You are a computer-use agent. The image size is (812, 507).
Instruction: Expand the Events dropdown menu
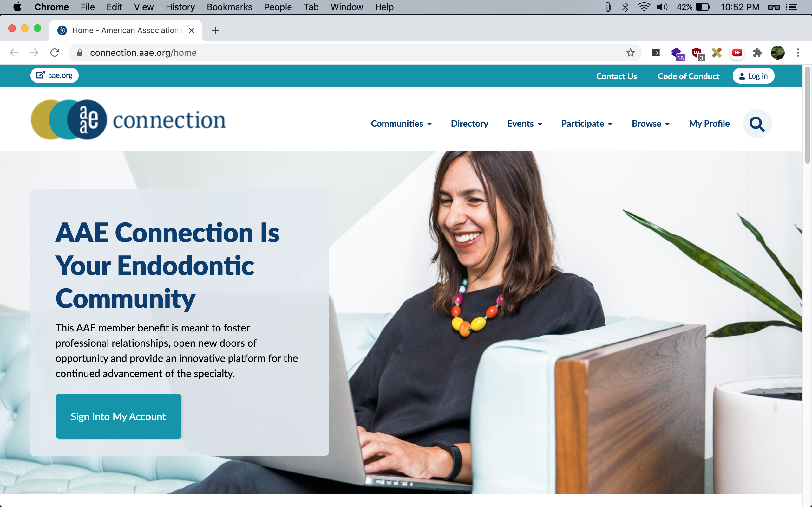point(525,124)
